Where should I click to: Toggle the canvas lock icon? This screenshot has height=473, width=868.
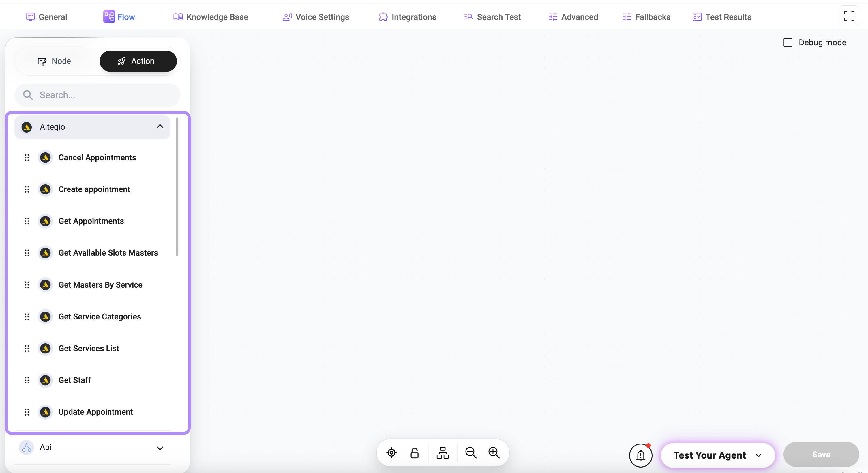click(x=415, y=452)
